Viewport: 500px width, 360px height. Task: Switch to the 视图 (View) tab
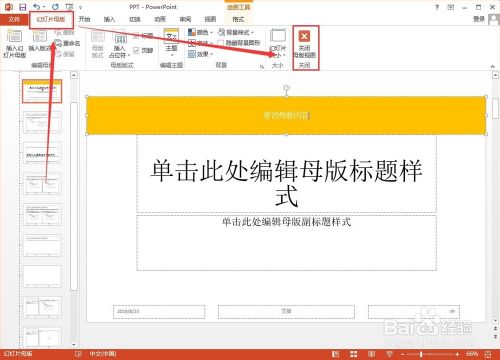[210, 19]
